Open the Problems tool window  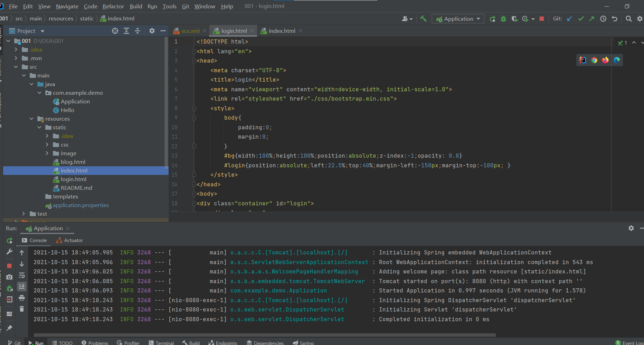(x=95, y=343)
